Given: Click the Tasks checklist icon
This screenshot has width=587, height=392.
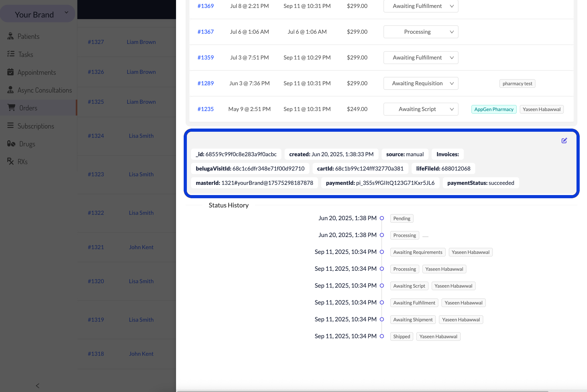Looking at the screenshot, I should (11, 54).
